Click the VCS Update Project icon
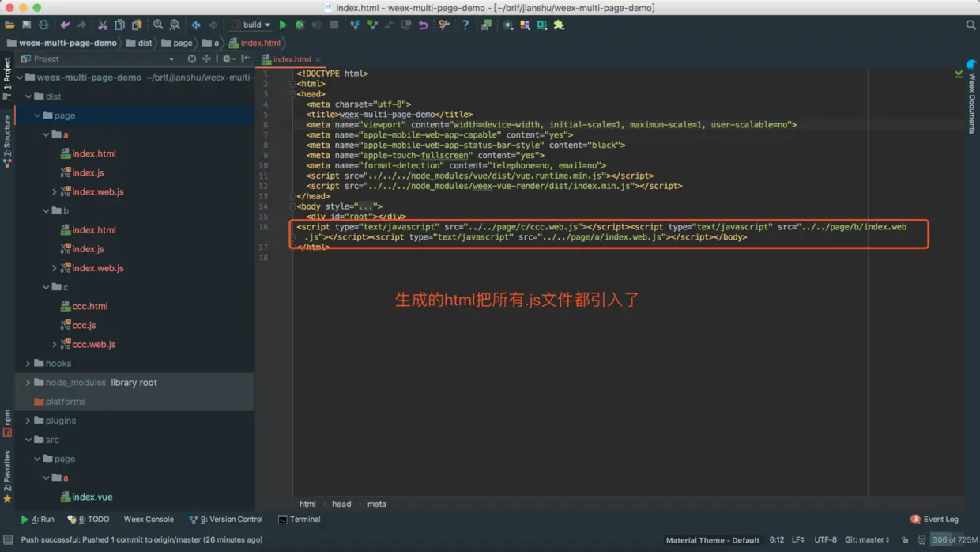 (355, 25)
